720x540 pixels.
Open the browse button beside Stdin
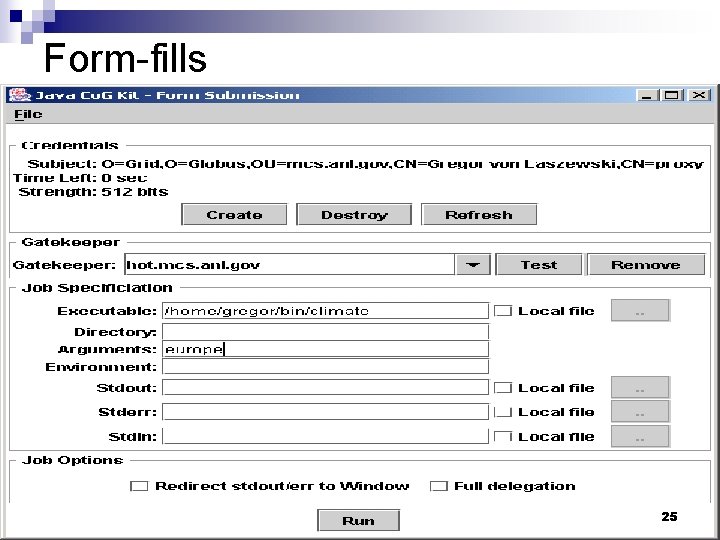click(x=640, y=436)
